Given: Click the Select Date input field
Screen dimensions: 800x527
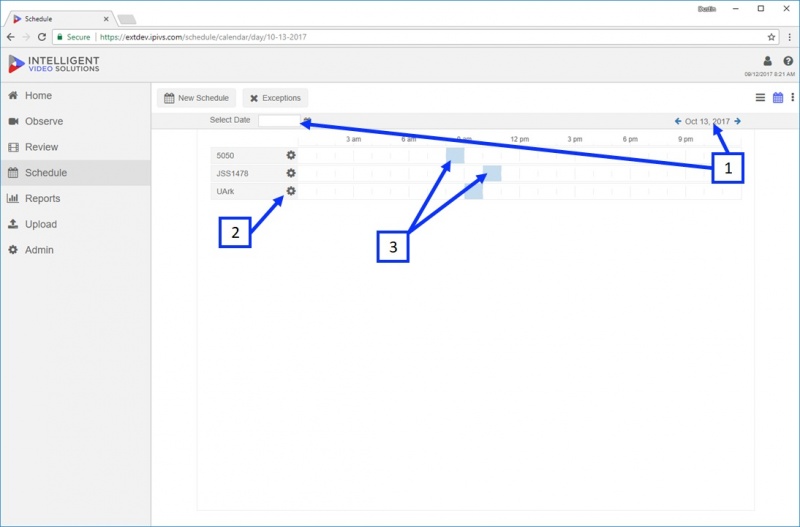Looking at the screenshot, I should tap(279, 120).
